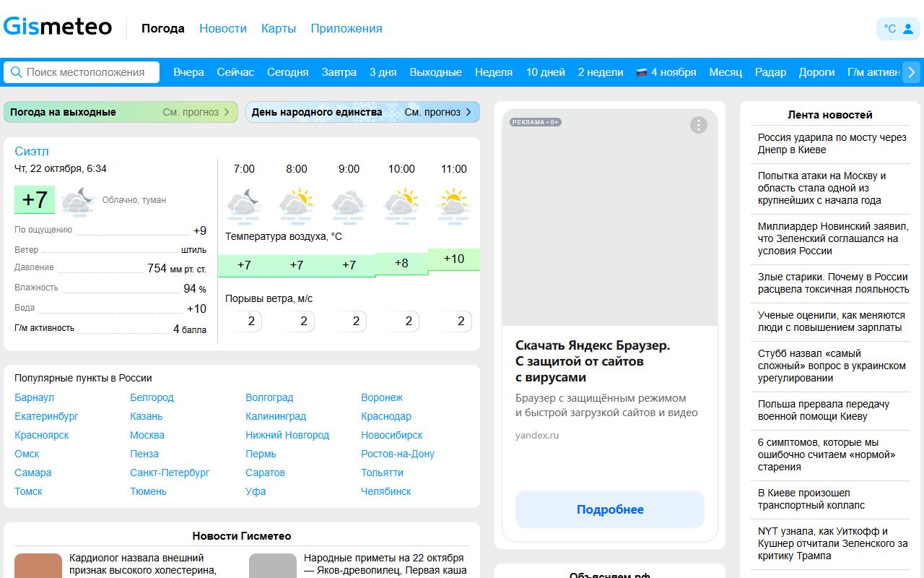
Task: Select the Месяц forecast tab
Action: (x=725, y=72)
